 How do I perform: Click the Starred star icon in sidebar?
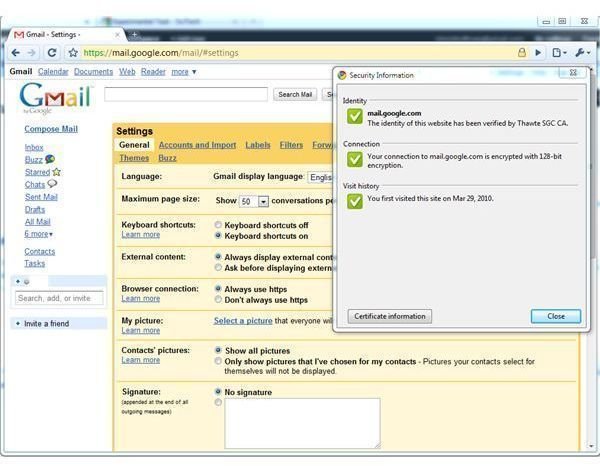[57, 172]
